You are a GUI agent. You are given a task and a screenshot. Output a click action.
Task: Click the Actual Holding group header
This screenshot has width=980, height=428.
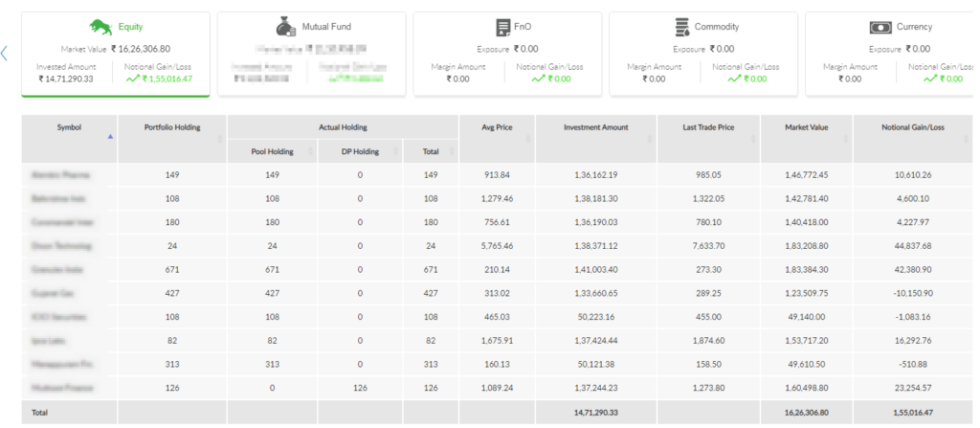coord(344,127)
